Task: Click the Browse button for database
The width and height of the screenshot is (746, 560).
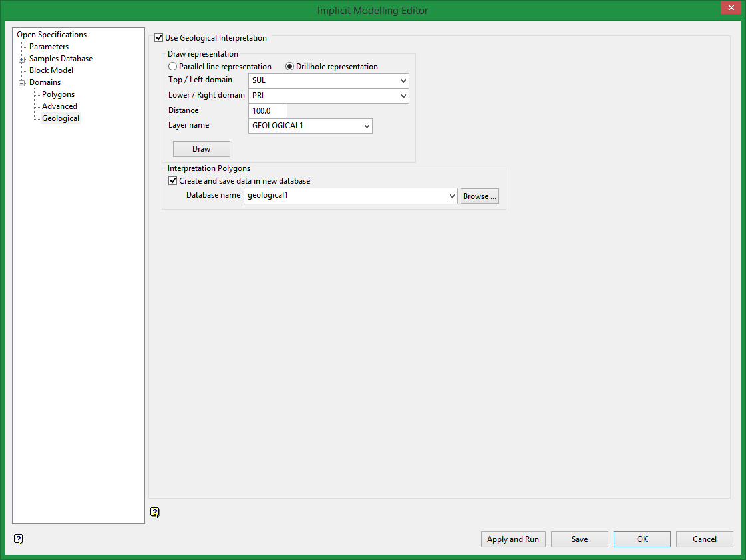Action: (480, 196)
